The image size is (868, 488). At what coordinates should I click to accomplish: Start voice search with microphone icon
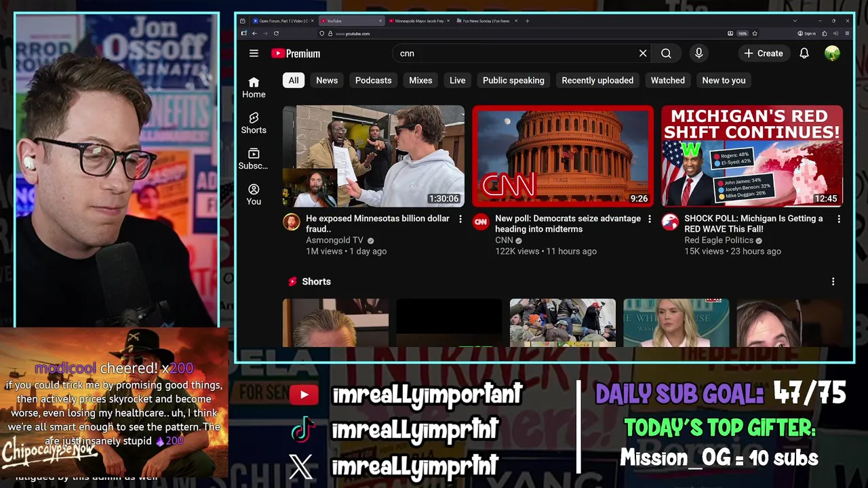click(x=698, y=54)
